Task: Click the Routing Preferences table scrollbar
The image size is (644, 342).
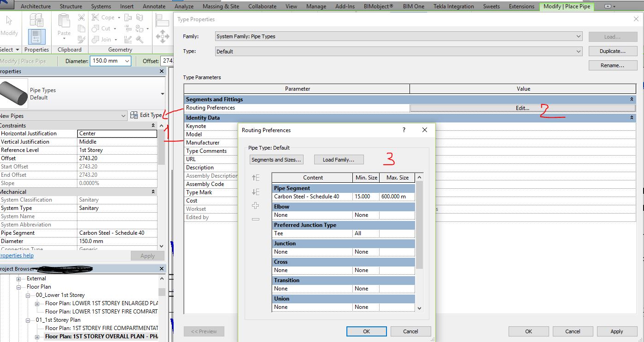Action: (x=419, y=226)
